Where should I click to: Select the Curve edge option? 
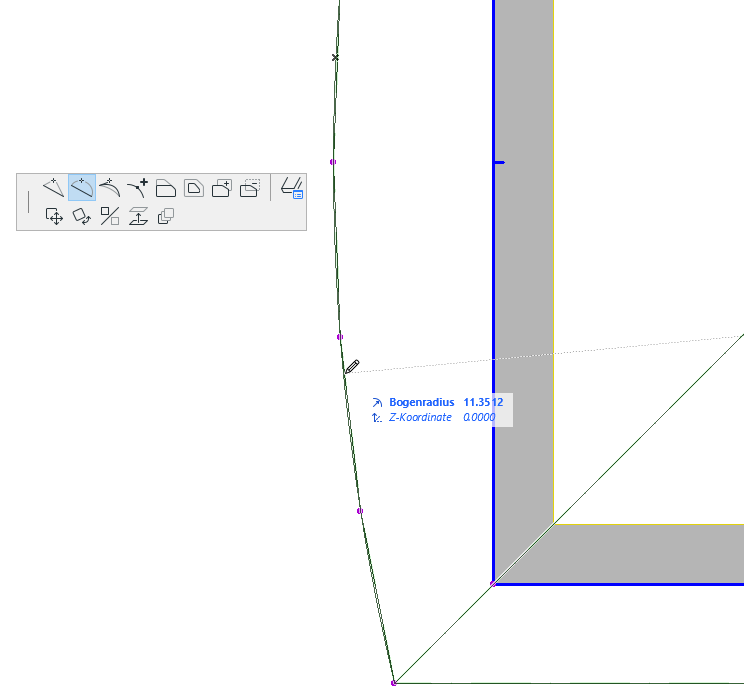82,187
